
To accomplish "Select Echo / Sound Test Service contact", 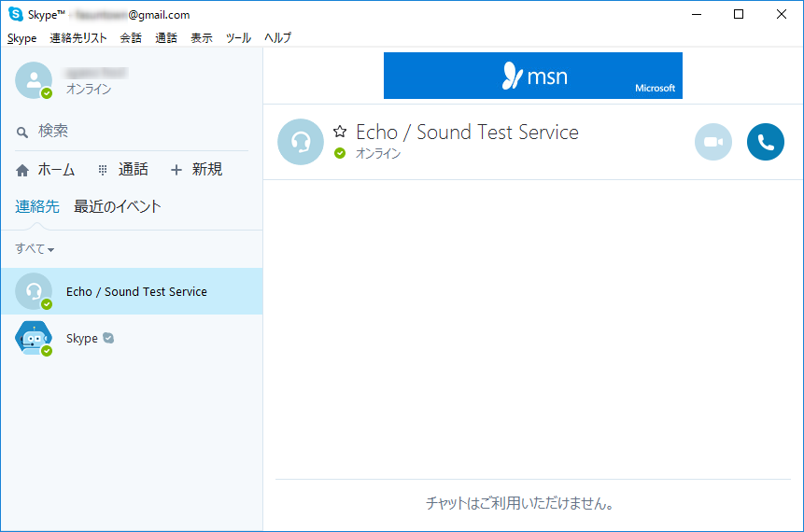I will click(x=132, y=291).
